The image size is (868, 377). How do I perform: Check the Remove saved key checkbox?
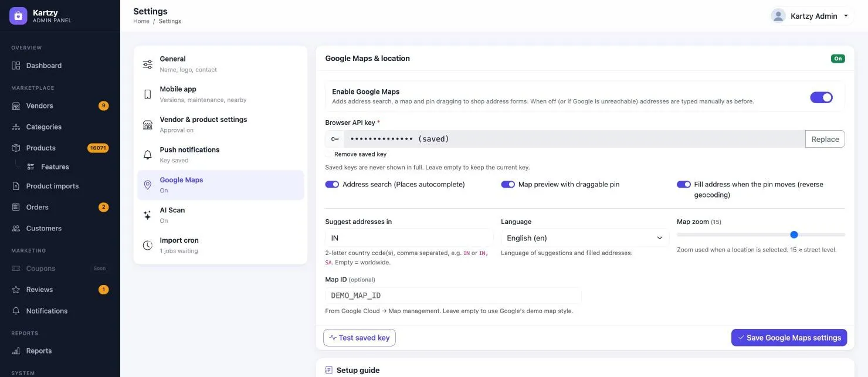click(x=329, y=154)
